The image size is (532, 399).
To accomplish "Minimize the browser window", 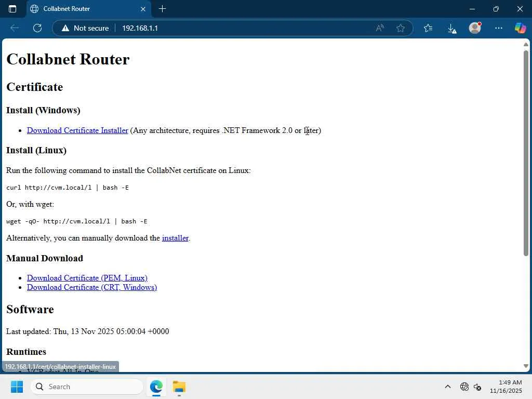I will coord(472,9).
